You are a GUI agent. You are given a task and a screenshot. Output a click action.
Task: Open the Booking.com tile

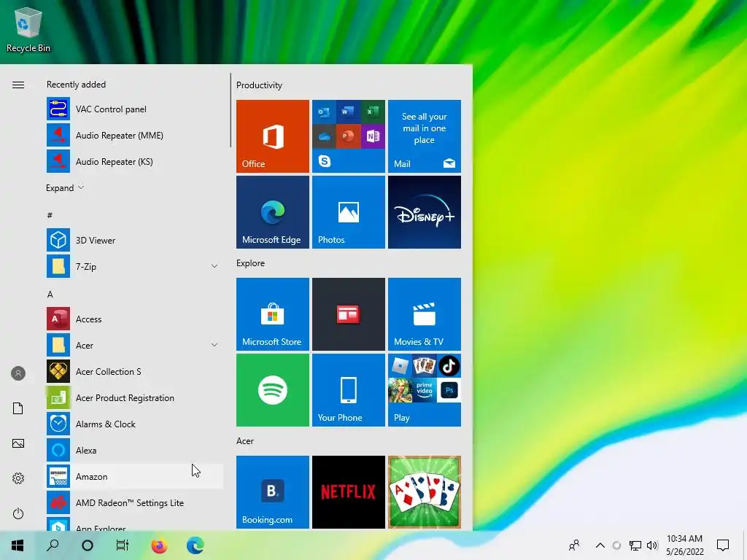tap(273, 492)
